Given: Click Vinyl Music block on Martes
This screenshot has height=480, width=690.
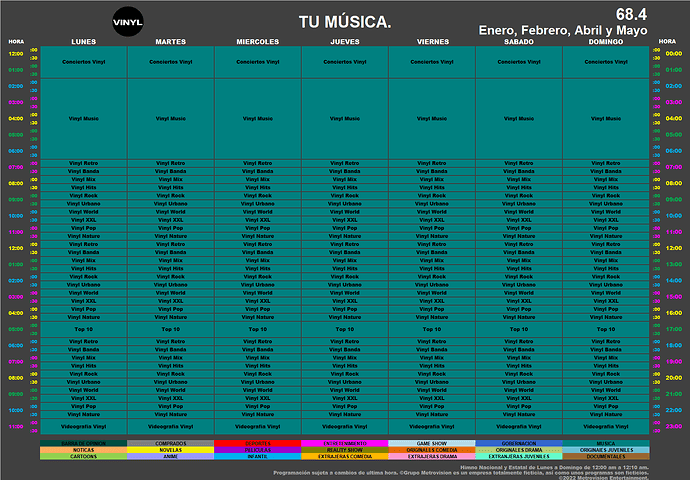Looking at the screenshot, I should (171, 119).
